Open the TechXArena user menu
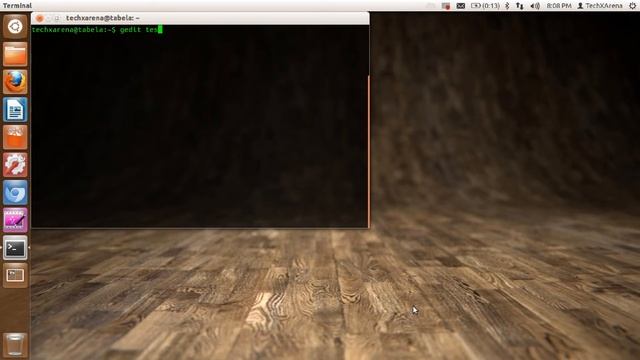640x360 pixels. tap(600, 6)
